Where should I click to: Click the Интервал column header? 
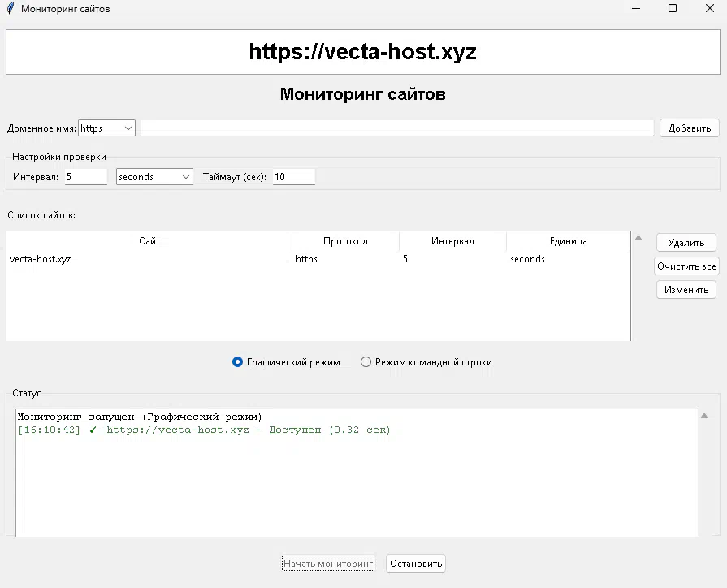pos(452,241)
